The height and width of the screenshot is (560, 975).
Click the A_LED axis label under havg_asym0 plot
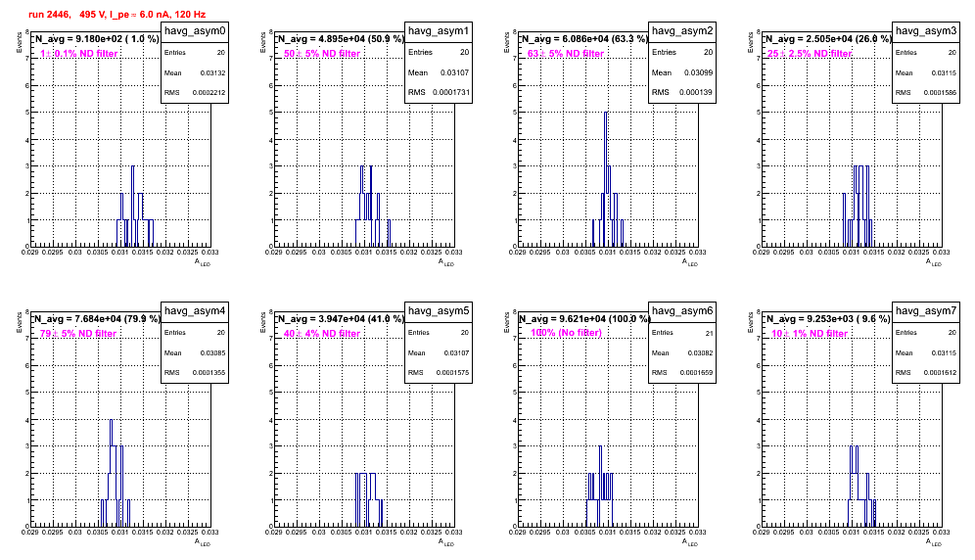(203, 262)
